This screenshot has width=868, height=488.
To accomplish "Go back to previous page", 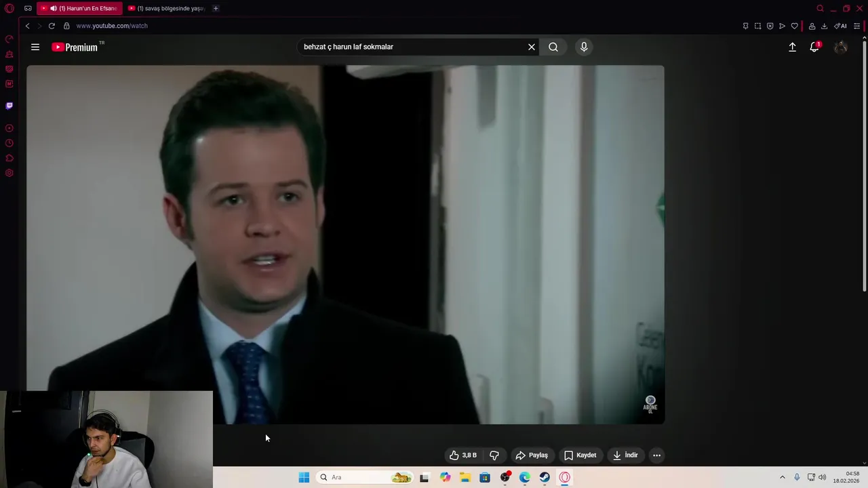I will [27, 26].
